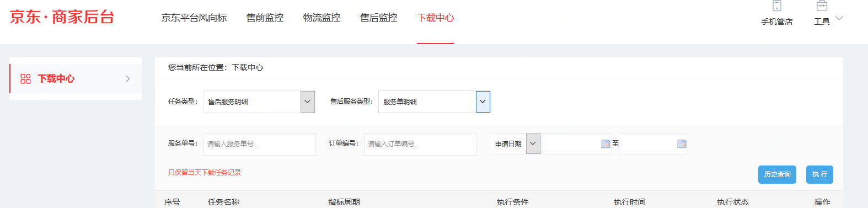Focus the start date input field
Viewport: 868px width, 208px height.
pos(577,144)
